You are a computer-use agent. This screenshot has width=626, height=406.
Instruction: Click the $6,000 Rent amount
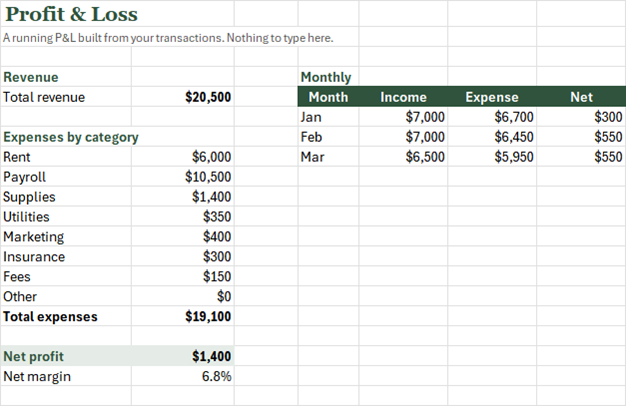coord(211,157)
